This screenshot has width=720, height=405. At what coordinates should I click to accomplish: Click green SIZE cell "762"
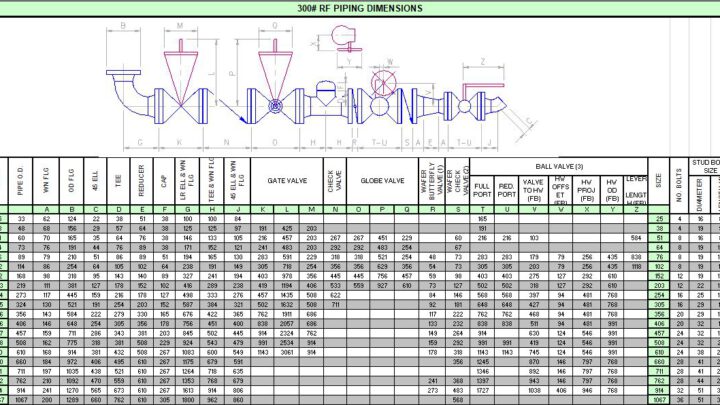659,381
